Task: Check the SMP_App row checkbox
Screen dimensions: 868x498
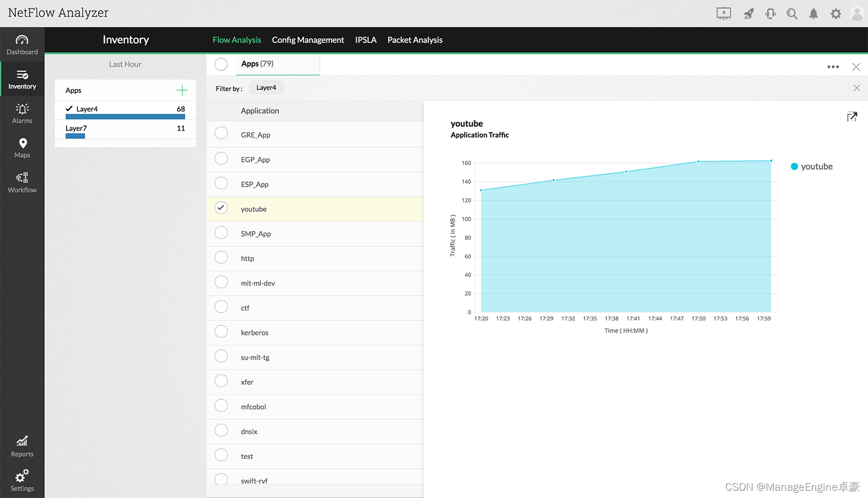Action: tap(221, 232)
